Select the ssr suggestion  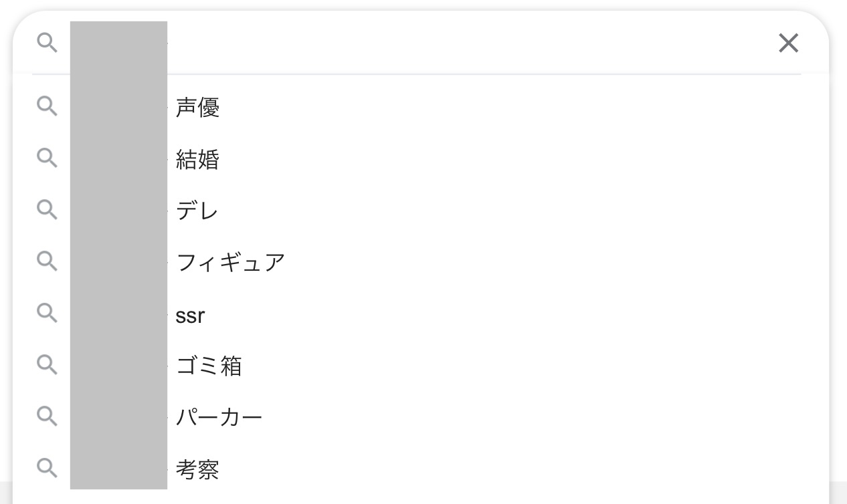[x=421, y=314]
